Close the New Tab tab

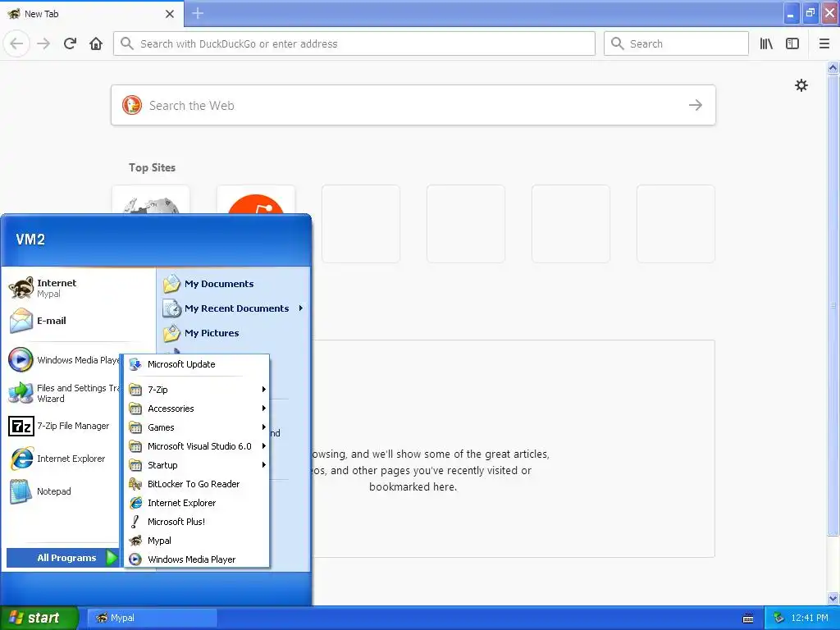[170, 14]
